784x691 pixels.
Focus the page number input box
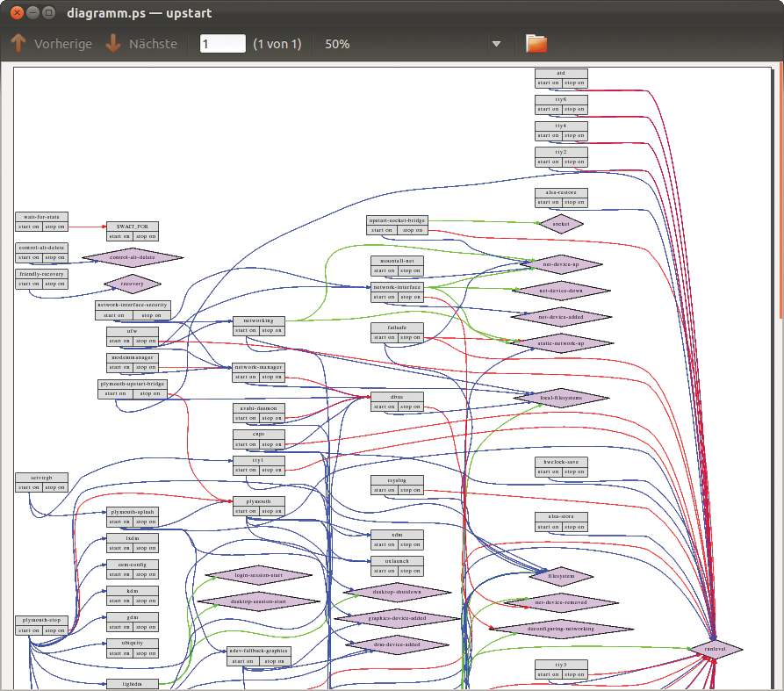[222, 44]
